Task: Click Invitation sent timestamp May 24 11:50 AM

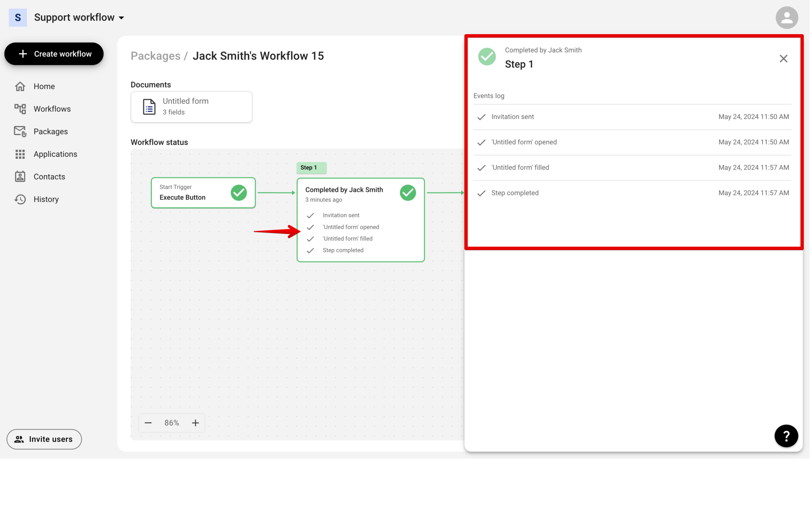Action: [754, 117]
